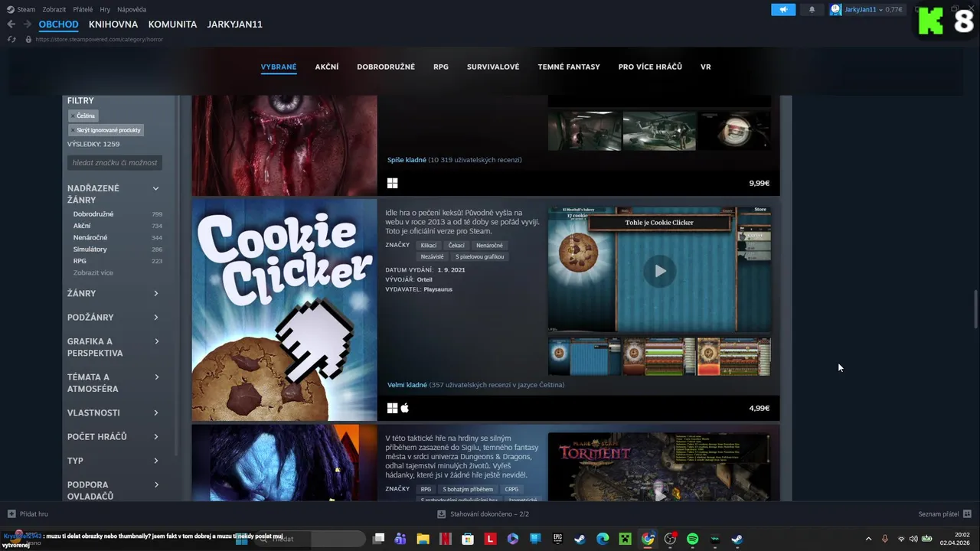The image size is (980, 551).
Task: Switch to Google Chrome in the taskbar
Action: pyautogui.click(x=648, y=539)
